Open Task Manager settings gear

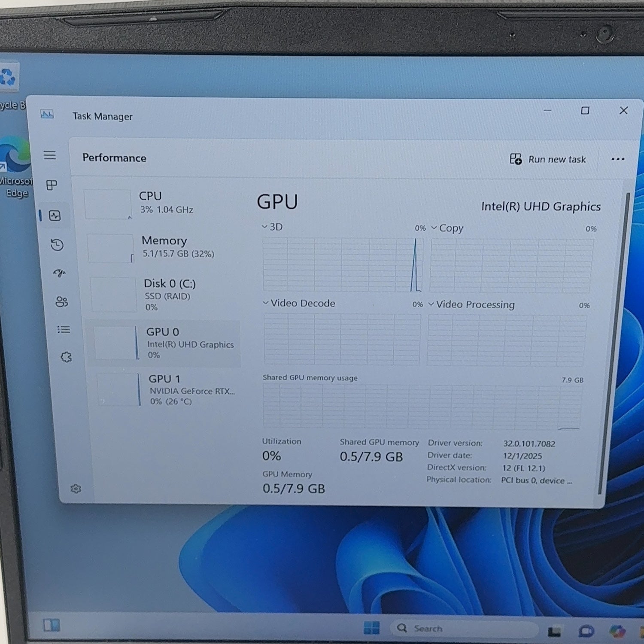pyautogui.click(x=76, y=489)
